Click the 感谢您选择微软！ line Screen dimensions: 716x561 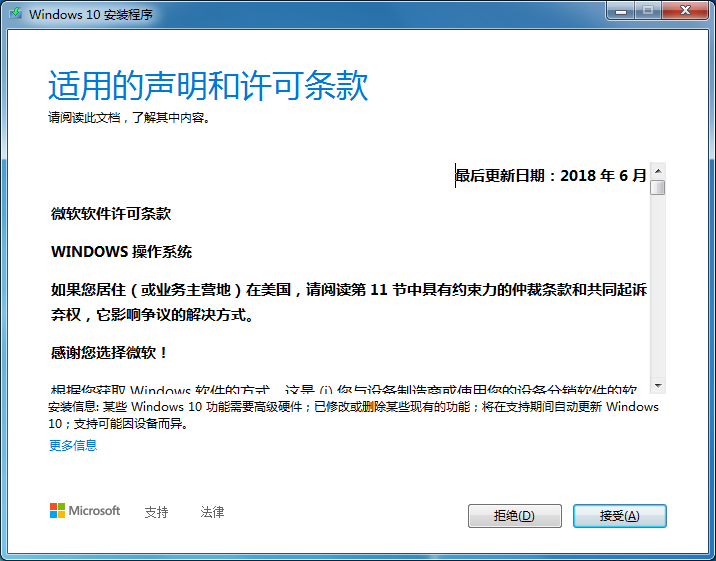pyautogui.click(x=110, y=352)
